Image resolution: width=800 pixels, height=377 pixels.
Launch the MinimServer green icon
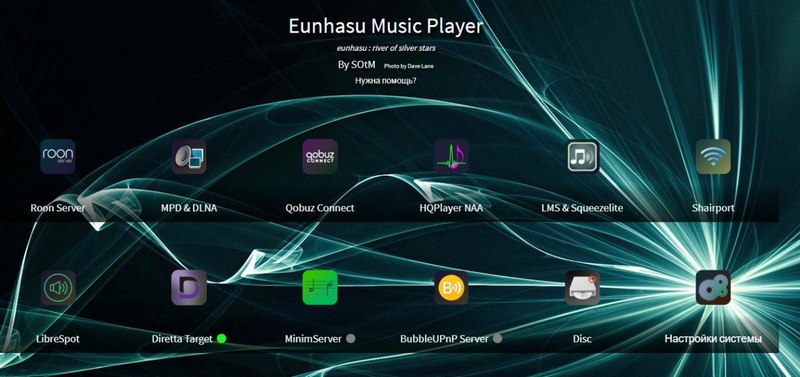[320, 288]
